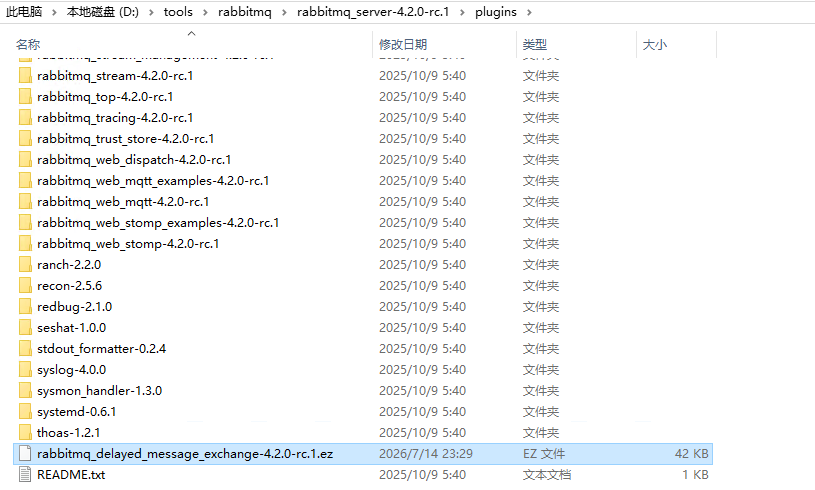Select the README.txt file name
The width and height of the screenshot is (815, 490).
coord(71,474)
